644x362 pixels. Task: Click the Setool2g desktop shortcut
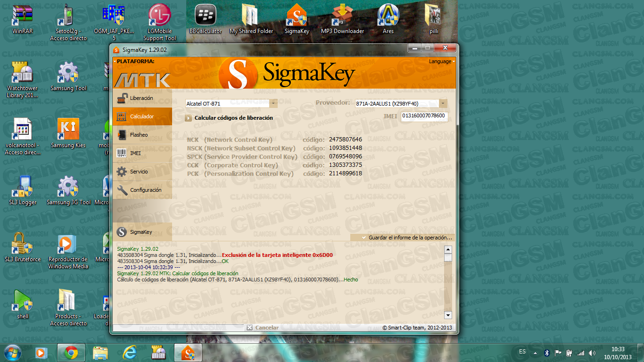(x=68, y=23)
